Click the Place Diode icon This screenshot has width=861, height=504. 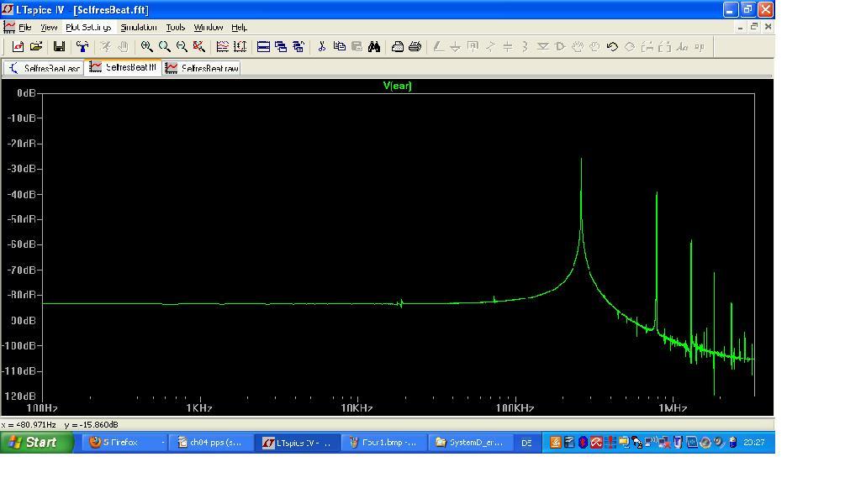(542, 47)
